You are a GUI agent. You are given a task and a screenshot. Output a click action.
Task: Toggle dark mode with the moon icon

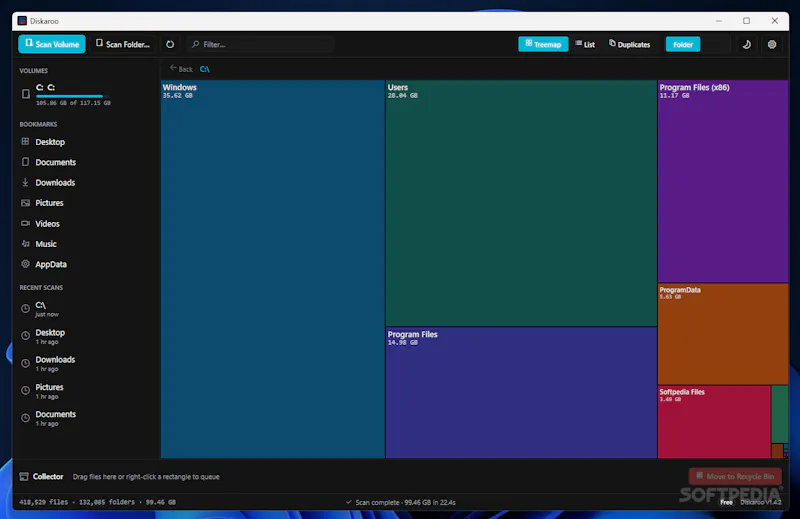[x=746, y=44]
